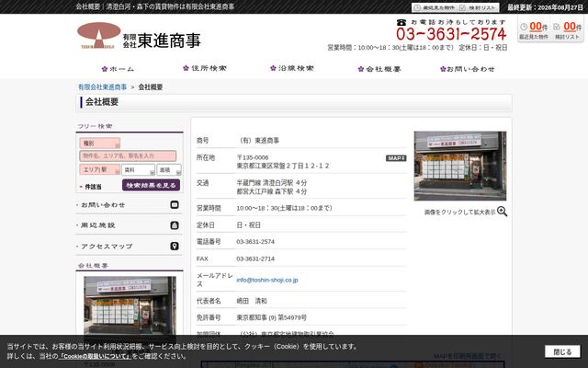
Task: Open the 住所検索 menu item
Action: coord(205,68)
